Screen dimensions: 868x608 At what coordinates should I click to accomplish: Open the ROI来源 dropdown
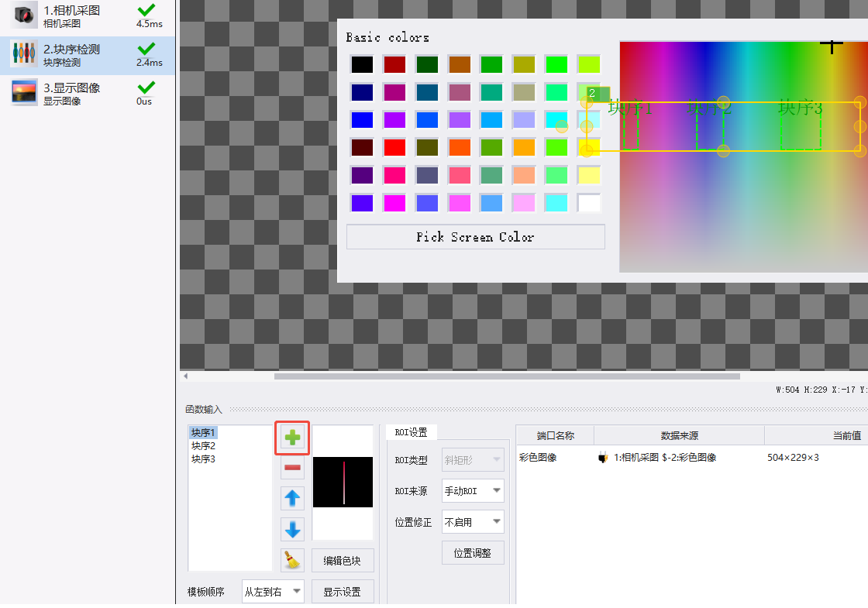(x=473, y=491)
